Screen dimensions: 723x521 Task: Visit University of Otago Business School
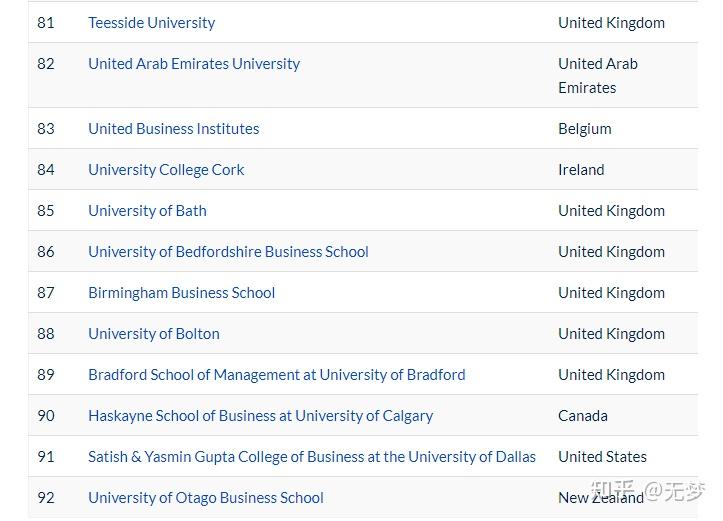(206, 498)
